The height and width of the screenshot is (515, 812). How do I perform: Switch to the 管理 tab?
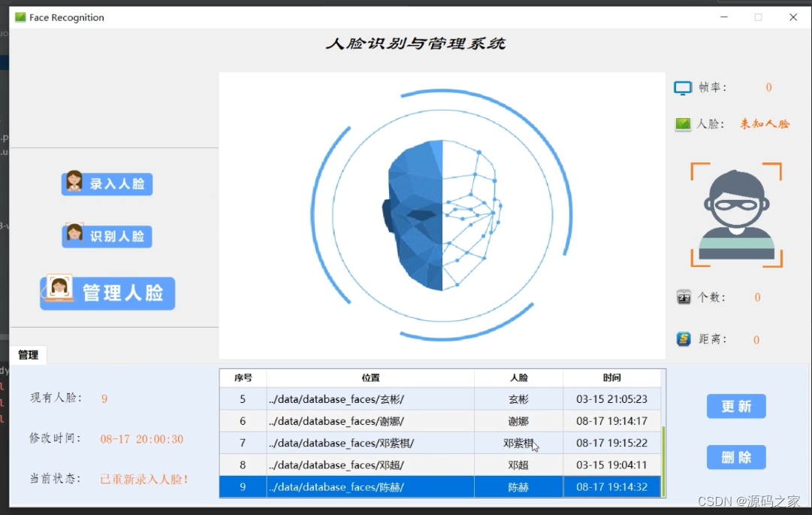coord(29,354)
